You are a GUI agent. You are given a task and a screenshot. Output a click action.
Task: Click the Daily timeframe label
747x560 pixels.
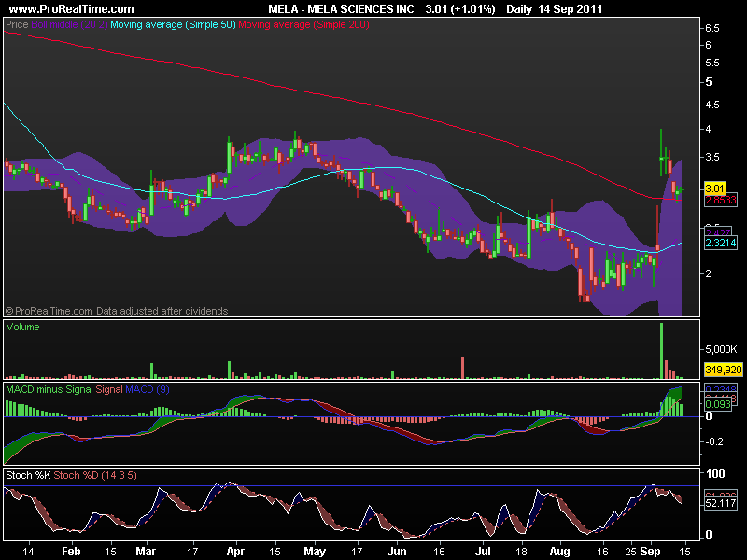[519, 9]
